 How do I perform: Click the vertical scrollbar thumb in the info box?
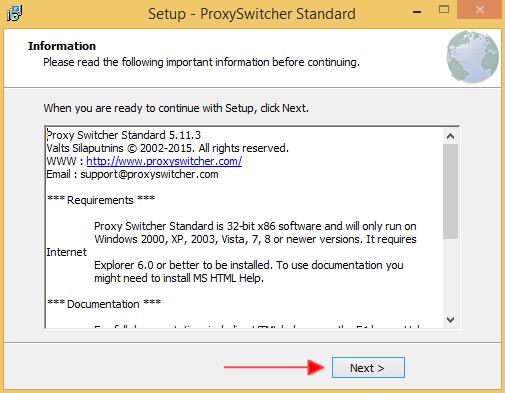[x=451, y=191]
